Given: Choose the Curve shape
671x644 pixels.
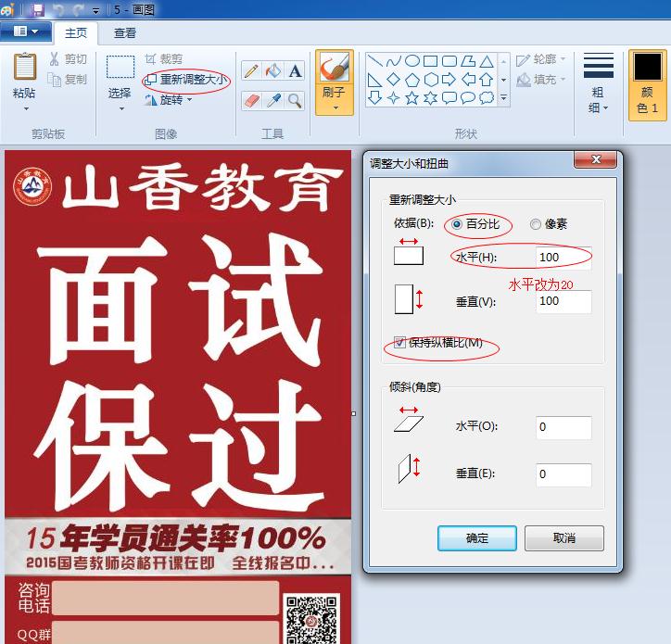Looking at the screenshot, I should 393,61.
